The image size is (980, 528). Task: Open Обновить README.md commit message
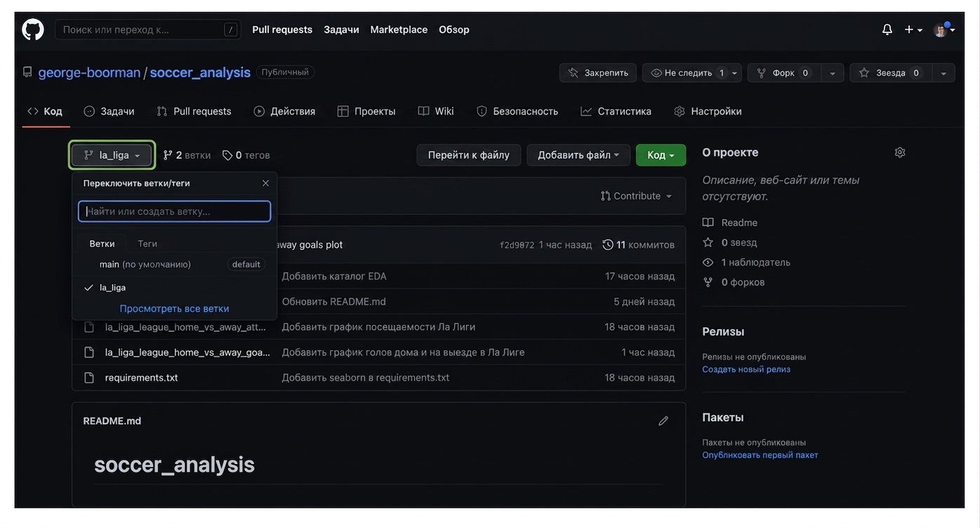333,302
